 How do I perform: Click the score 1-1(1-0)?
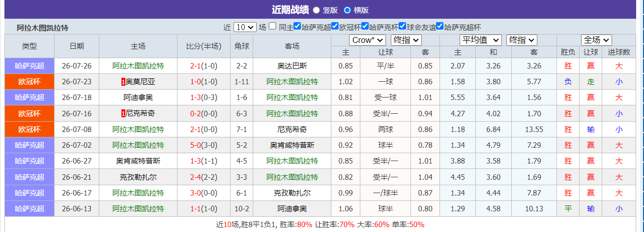(204, 209)
